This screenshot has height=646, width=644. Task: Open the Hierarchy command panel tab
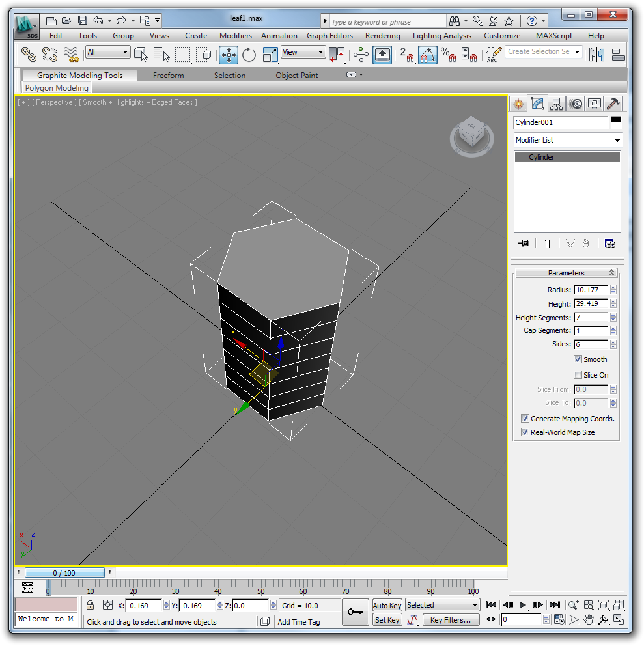coord(556,104)
